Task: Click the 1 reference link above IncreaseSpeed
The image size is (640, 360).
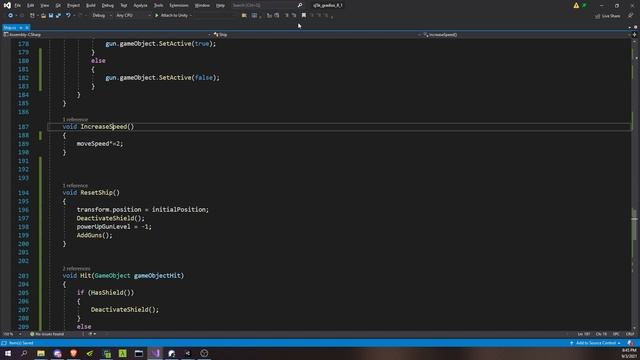Action: pyautogui.click(x=75, y=119)
